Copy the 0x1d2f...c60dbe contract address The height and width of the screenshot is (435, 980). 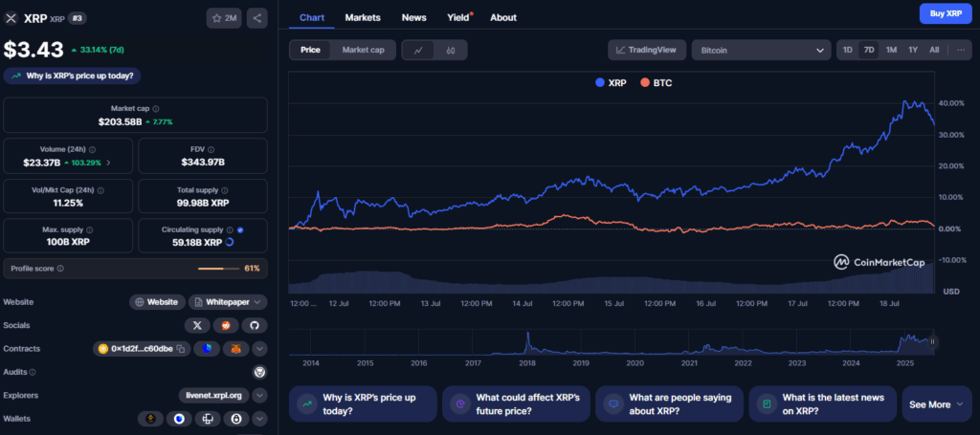(181, 348)
